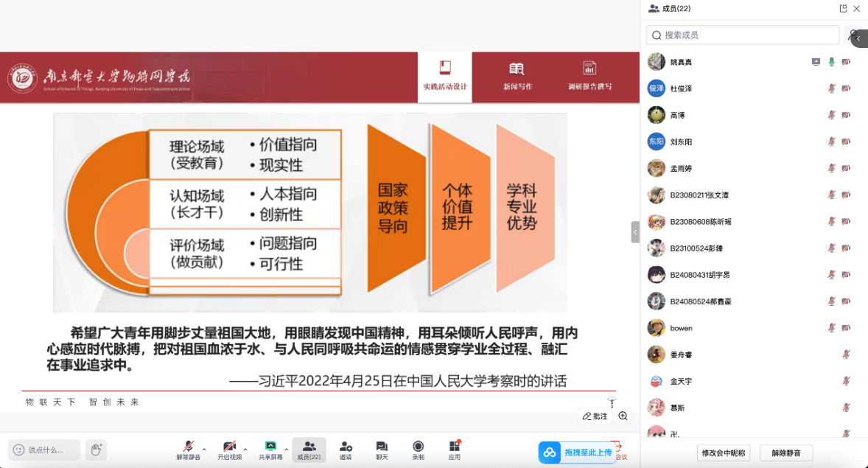Turn on camera via 开启视频

coord(229,449)
